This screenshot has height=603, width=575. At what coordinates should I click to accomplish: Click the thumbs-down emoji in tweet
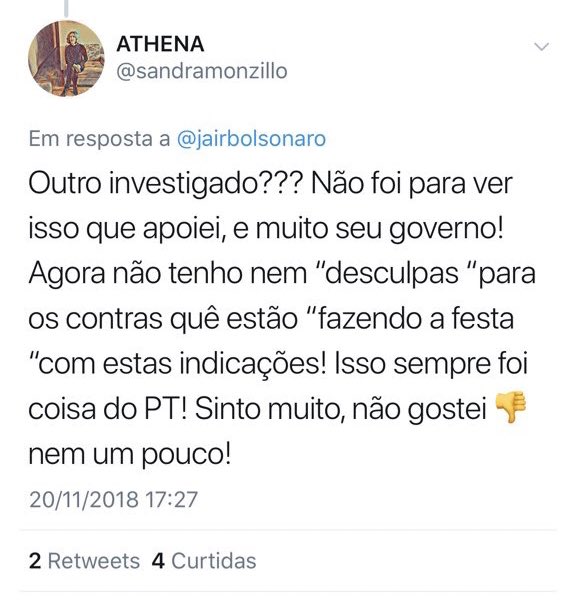pos(510,408)
